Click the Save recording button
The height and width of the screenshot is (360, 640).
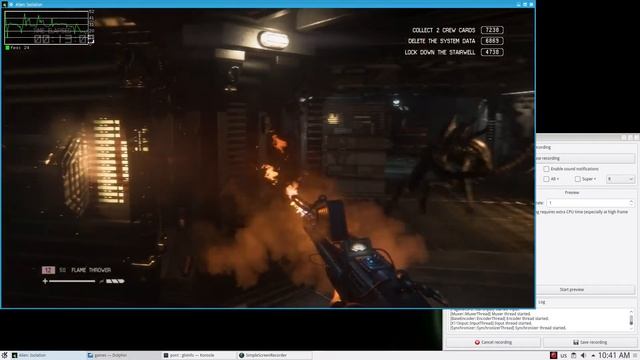590,342
